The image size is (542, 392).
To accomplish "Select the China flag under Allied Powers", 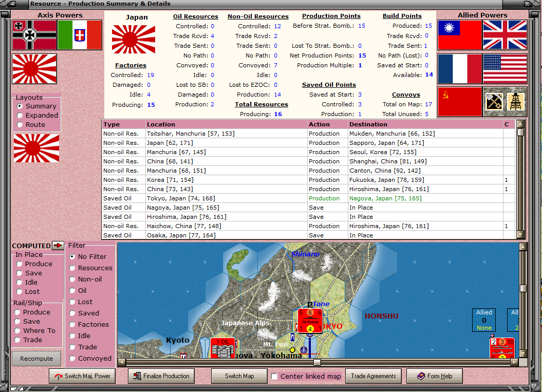I will (459, 35).
